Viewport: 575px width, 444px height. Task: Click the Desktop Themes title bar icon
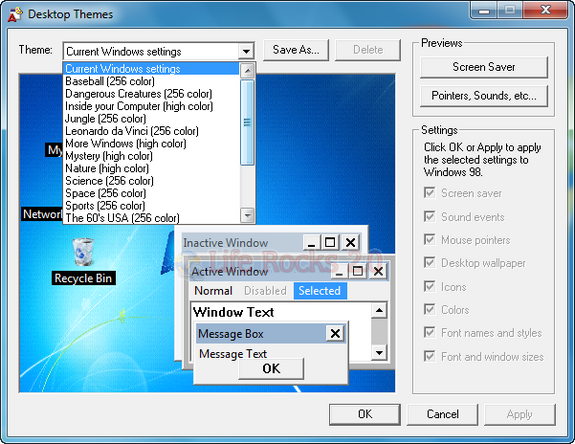click(15, 14)
